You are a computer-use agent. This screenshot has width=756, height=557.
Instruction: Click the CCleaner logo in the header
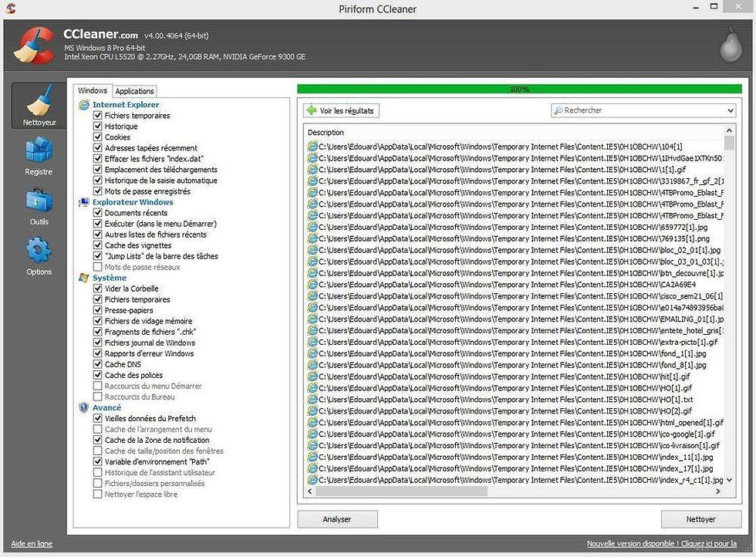tap(34, 46)
